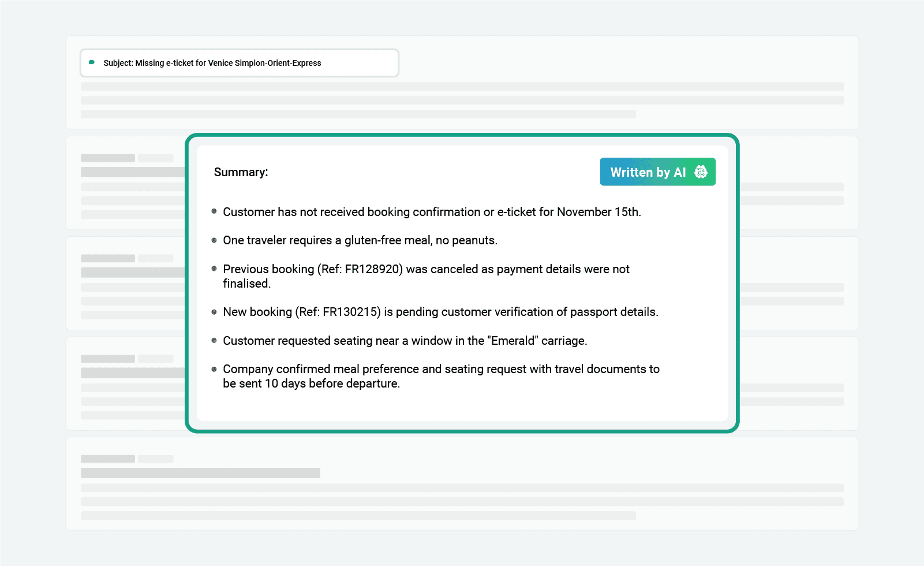Select bullet mentioning new booking Ref: FR130215
Screen dimensions: 924x566
(x=440, y=312)
